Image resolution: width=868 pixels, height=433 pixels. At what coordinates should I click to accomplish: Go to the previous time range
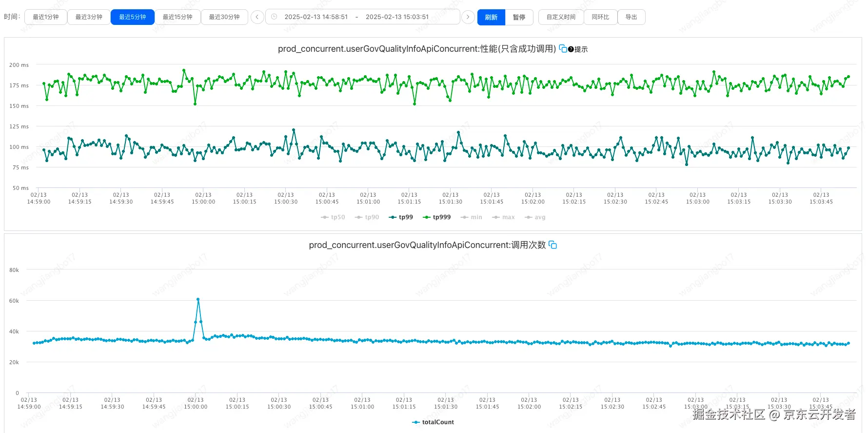tap(257, 17)
